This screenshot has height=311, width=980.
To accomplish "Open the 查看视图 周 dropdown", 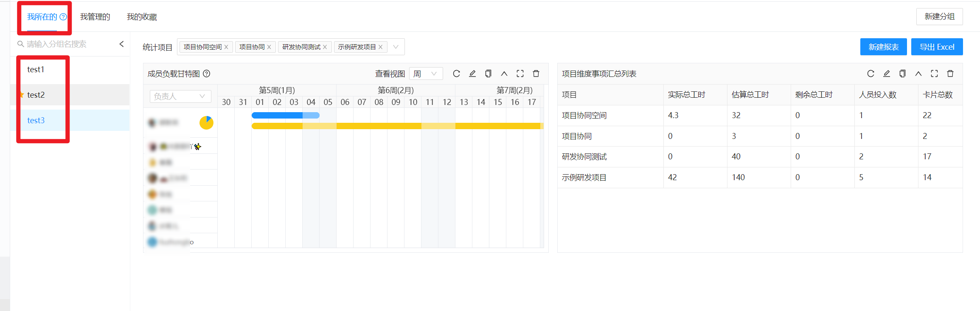I will pos(426,74).
